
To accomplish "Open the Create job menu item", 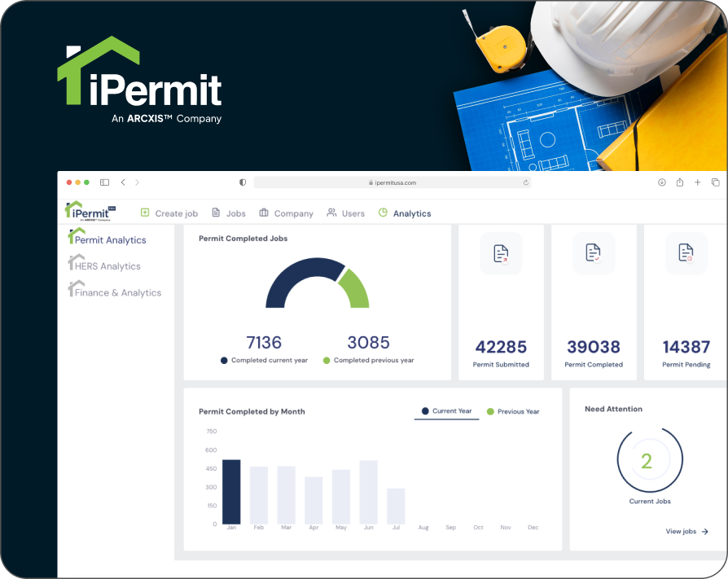I will pyautogui.click(x=169, y=213).
